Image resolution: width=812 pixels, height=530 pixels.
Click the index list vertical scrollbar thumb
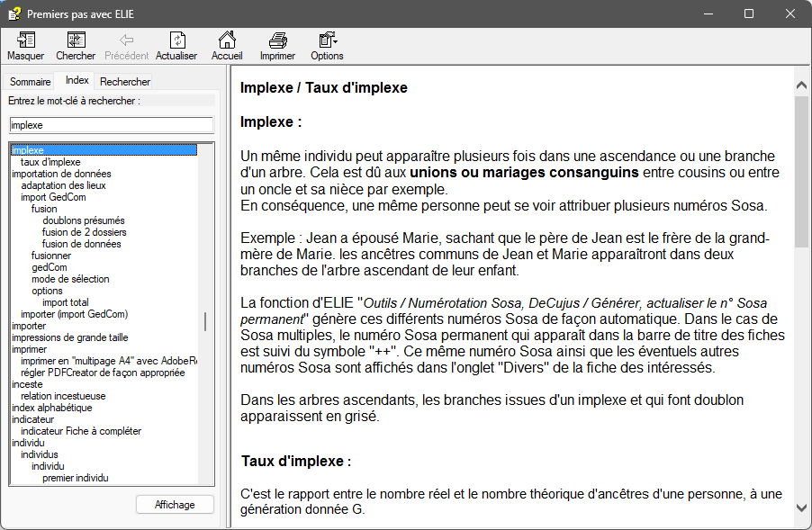click(x=205, y=321)
